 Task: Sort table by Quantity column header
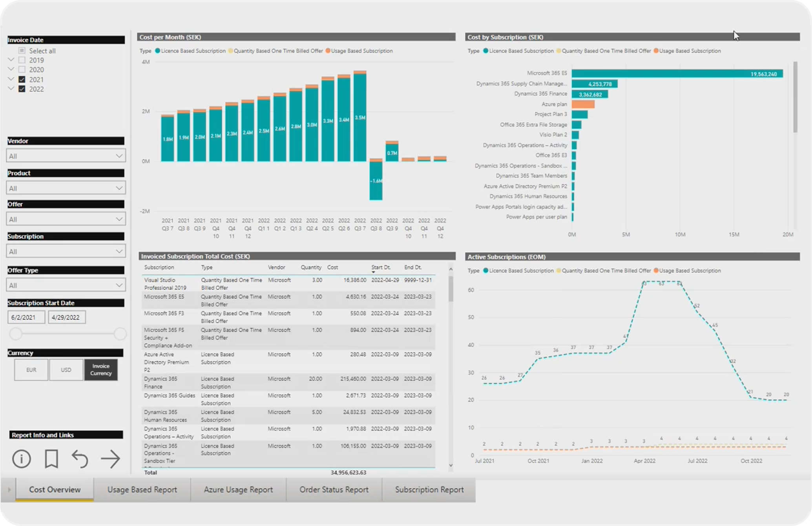(311, 267)
